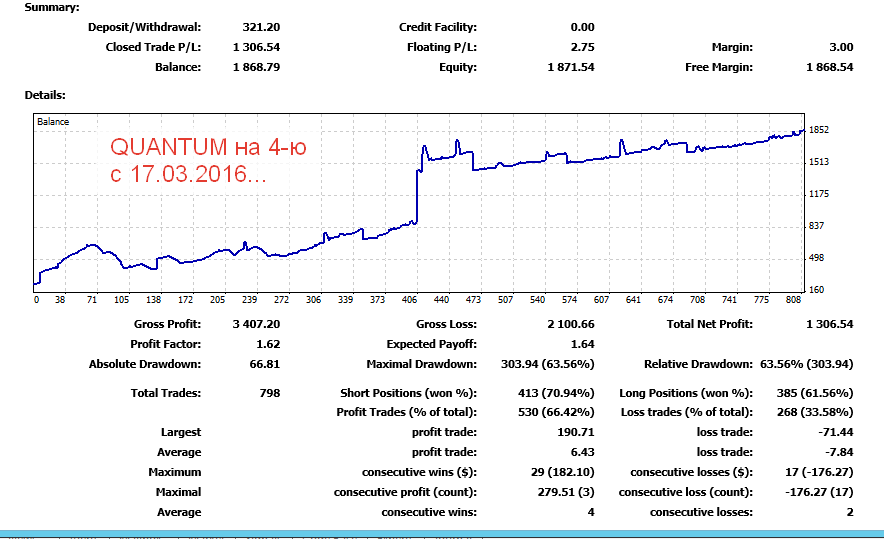The image size is (884, 539).
Task: Click trade number 239 on horizontal axis
Action: 249,299
